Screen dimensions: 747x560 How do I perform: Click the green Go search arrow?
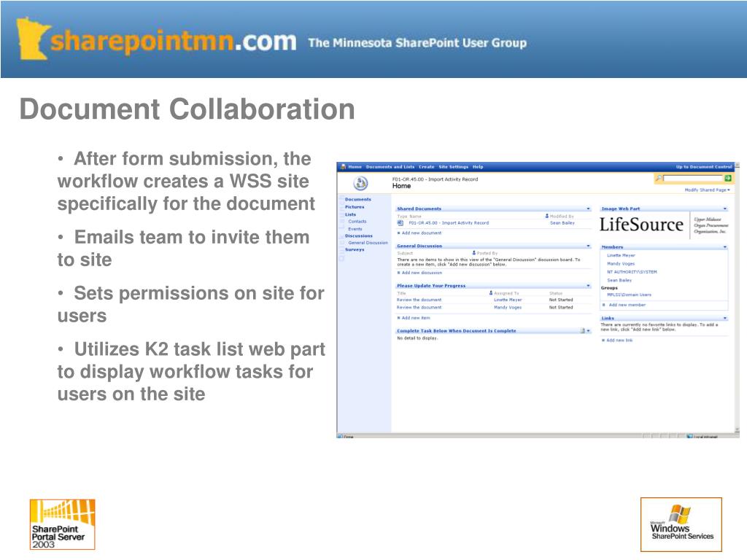727,178
